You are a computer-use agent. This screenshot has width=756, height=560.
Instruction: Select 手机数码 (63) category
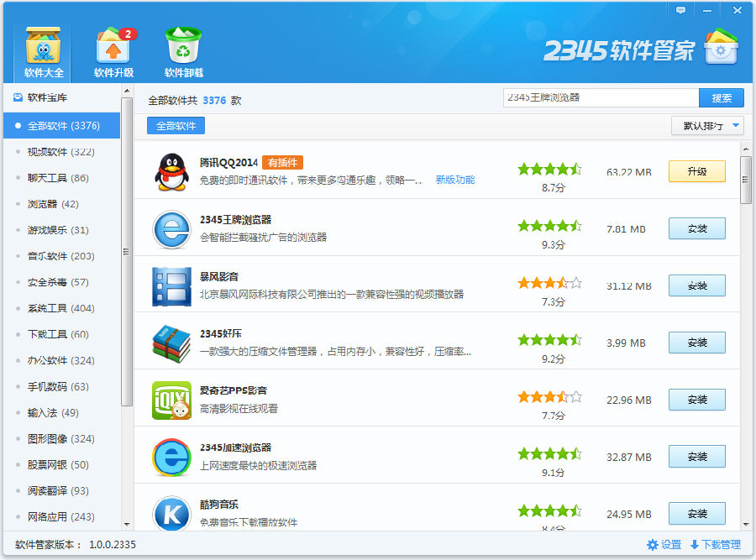(x=61, y=386)
